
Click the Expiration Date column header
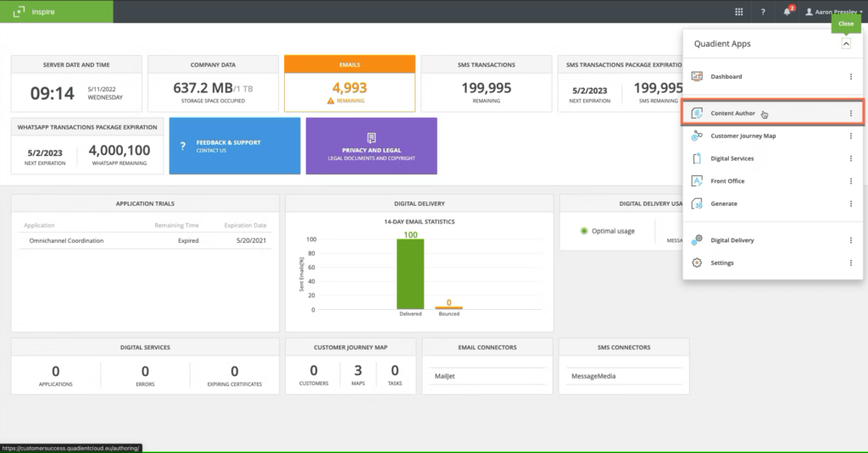(x=245, y=225)
